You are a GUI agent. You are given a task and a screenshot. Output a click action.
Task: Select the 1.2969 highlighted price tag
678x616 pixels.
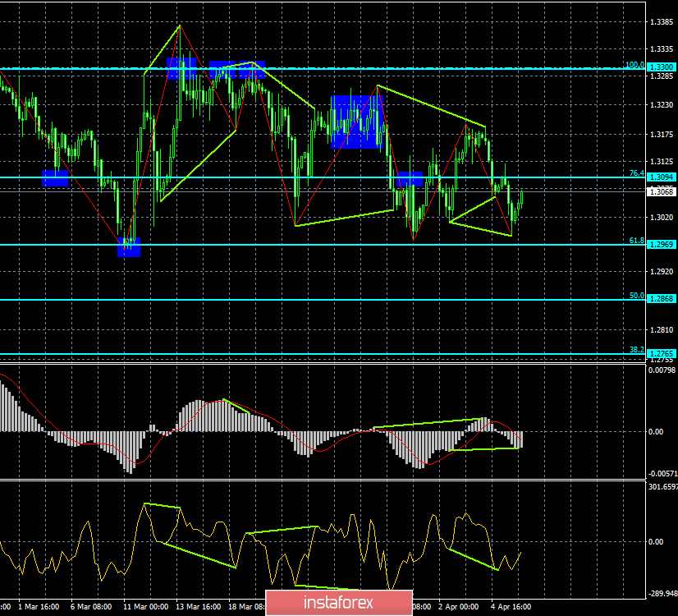point(662,245)
